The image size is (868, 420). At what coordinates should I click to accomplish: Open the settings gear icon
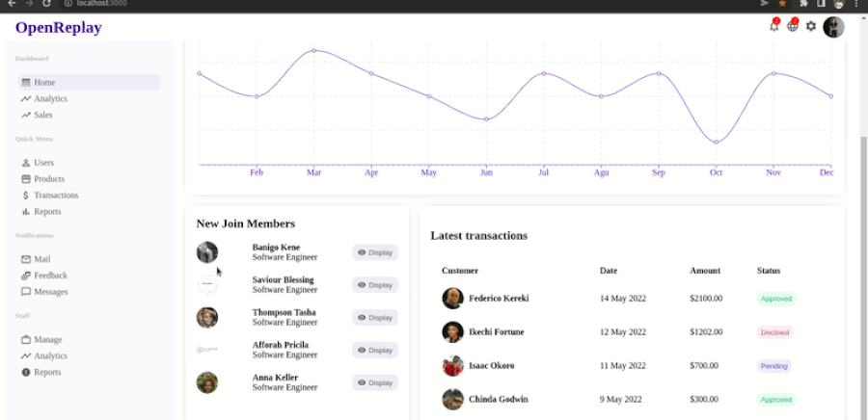811,26
